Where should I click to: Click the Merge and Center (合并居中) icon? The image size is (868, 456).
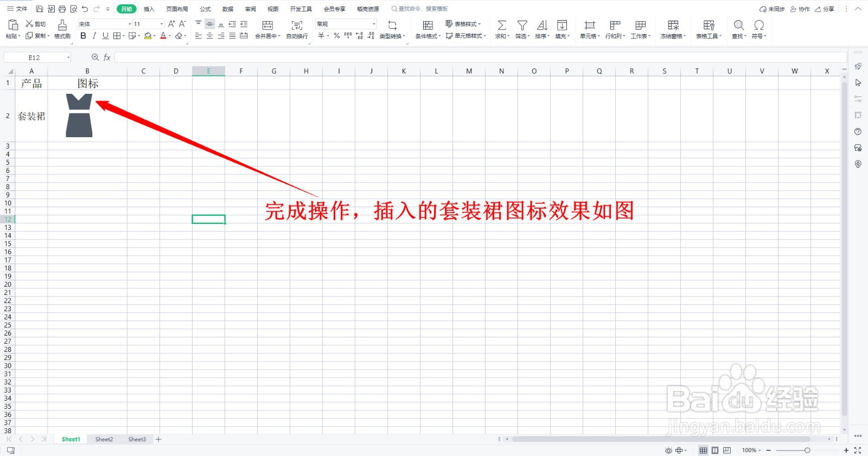point(267,25)
